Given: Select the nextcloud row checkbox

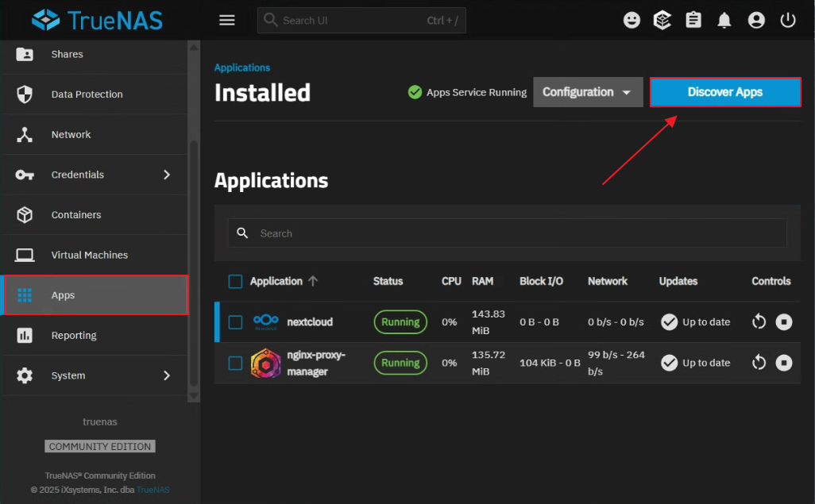Looking at the screenshot, I should (235, 322).
